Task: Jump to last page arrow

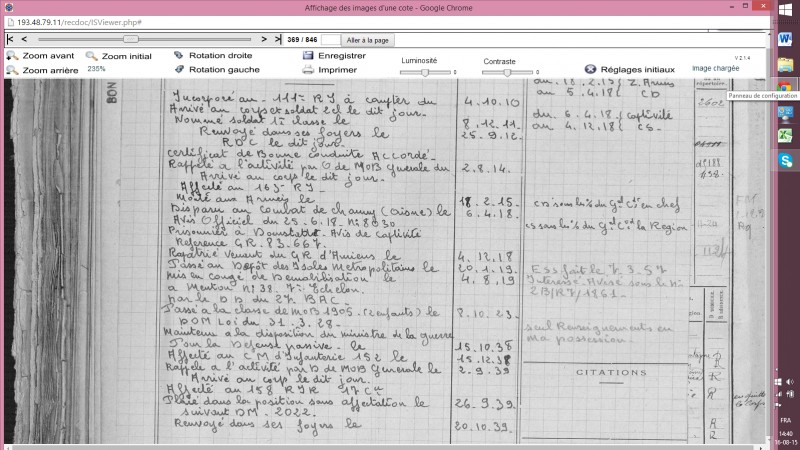Action: point(278,39)
